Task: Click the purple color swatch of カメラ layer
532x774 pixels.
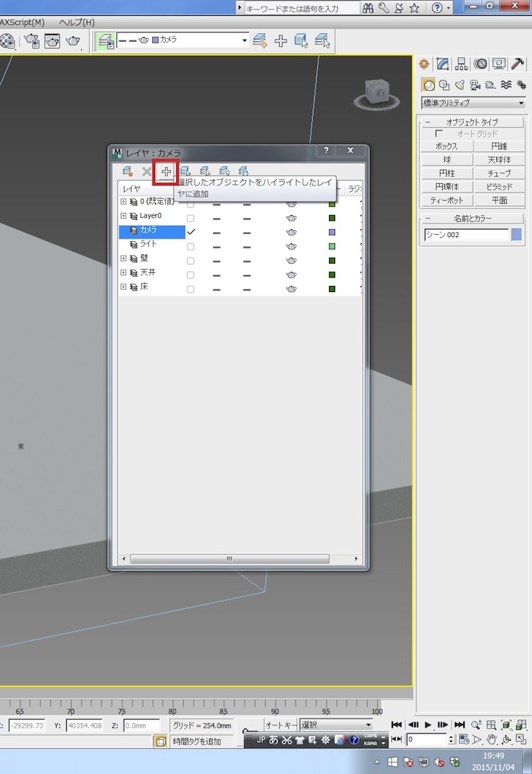Action: click(x=332, y=231)
